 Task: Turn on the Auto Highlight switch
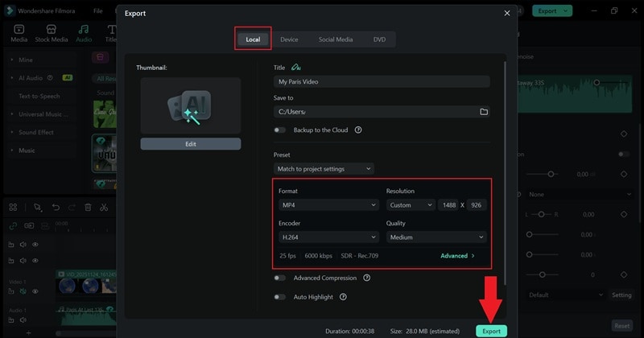[x=279, y=296]
